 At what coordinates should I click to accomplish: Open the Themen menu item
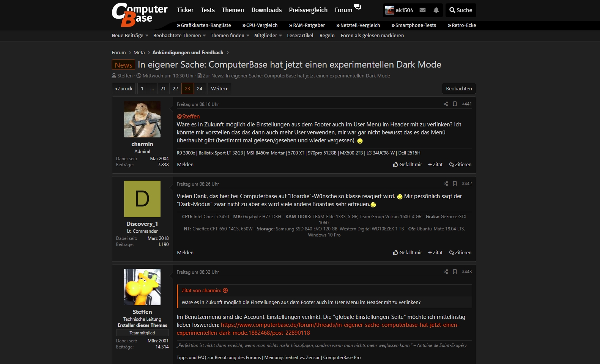pyautogui.click(x=233, y=10)
